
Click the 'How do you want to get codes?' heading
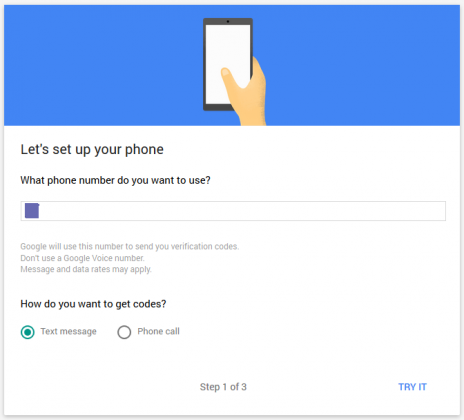click(x=93, y=304)
